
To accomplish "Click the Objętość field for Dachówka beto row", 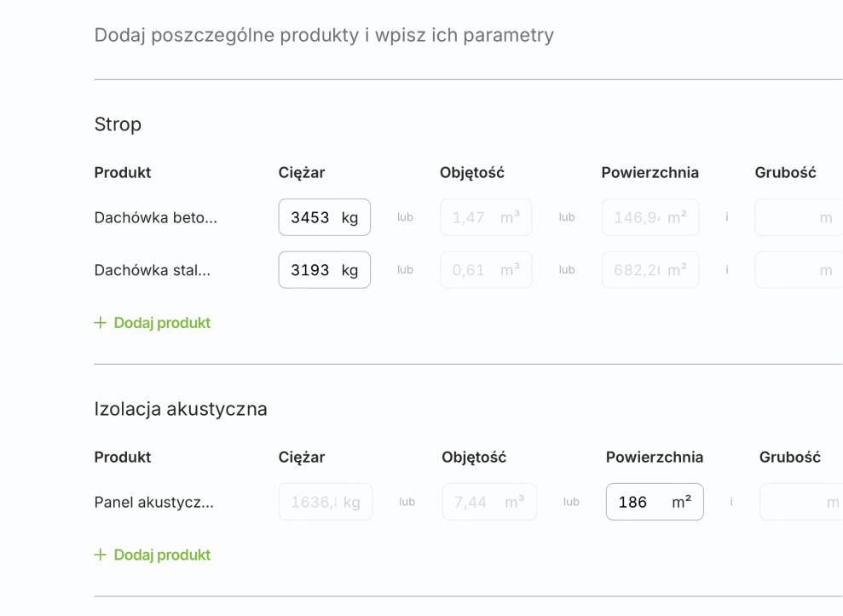I will pyautogui.click(x=485, y=217).
